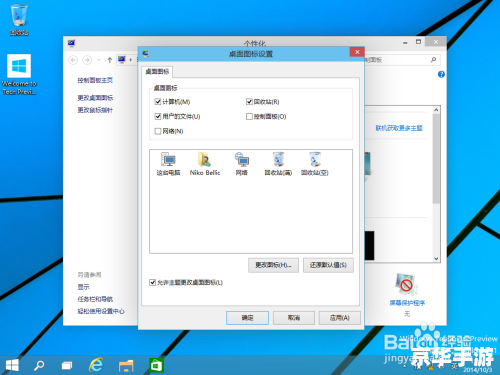Open the taskbar search magnifier
The width and height of the screenshot is (500, 375).
point(39,365)
